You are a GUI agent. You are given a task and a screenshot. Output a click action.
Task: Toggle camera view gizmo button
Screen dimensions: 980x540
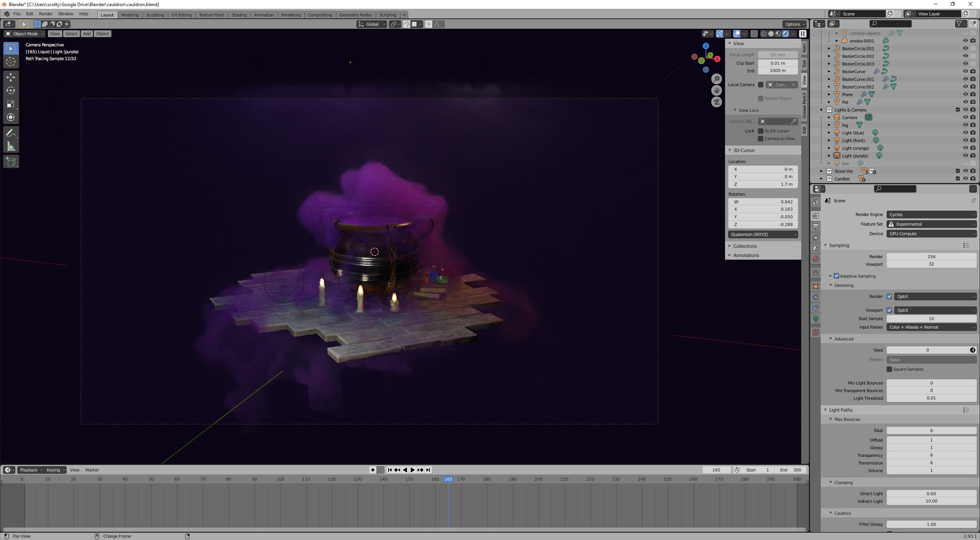click(x=716, y=102)
